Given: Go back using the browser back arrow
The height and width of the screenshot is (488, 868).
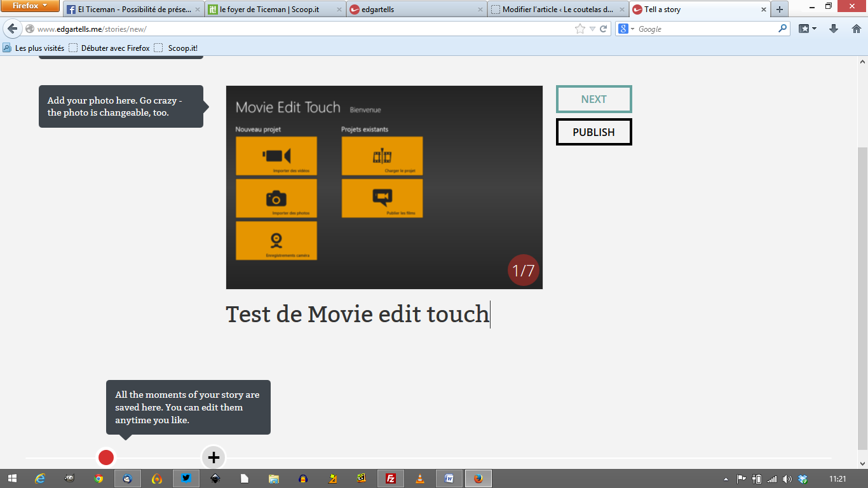Looking at the screenshot, I should (x=12, y=29).
